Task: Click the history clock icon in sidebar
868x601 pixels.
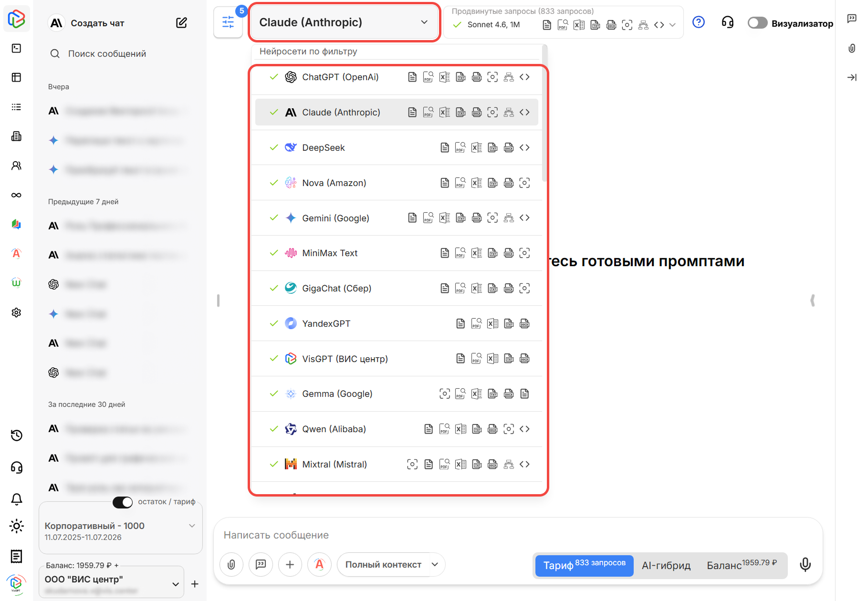Action: click(x=17, y=435)
